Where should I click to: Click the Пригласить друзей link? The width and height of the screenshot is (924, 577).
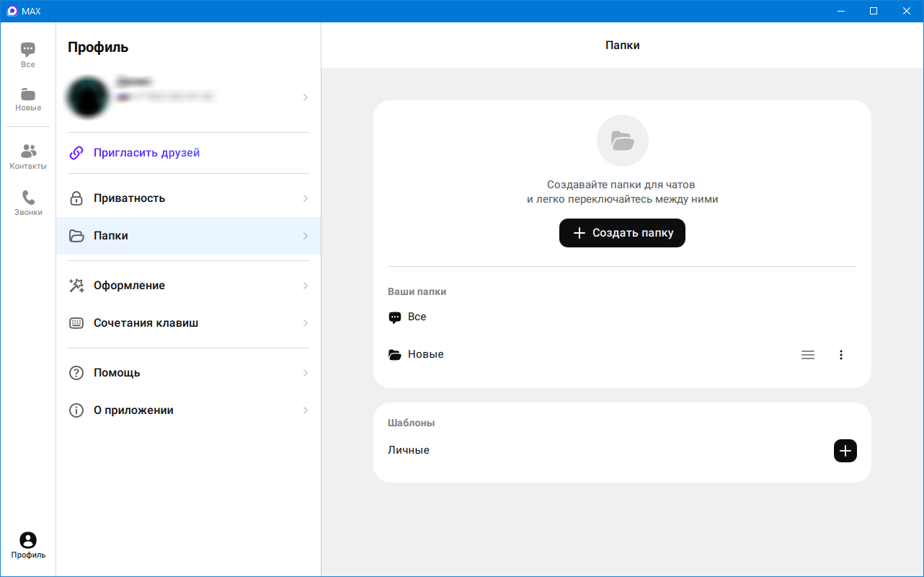[x=146, y=153]
